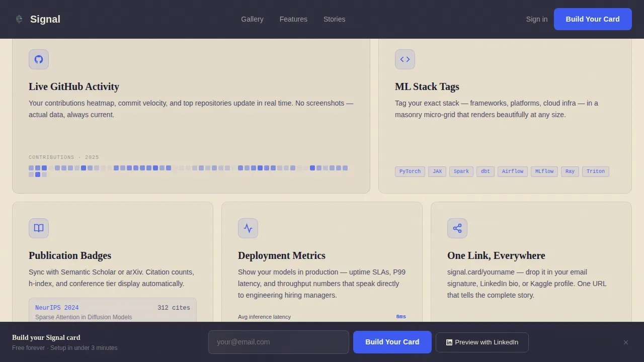Click the pulse icon on Deployment Metrics

248,228
